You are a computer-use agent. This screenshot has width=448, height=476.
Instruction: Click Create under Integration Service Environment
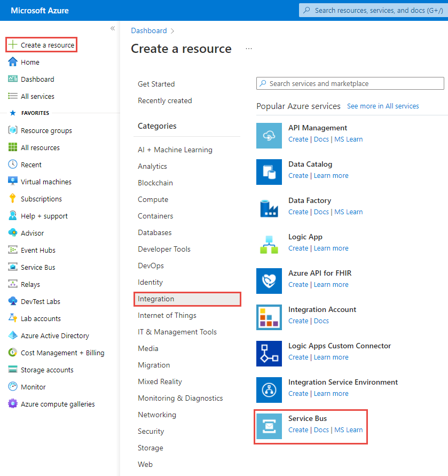pyautogui.click(x=298, y=393)
